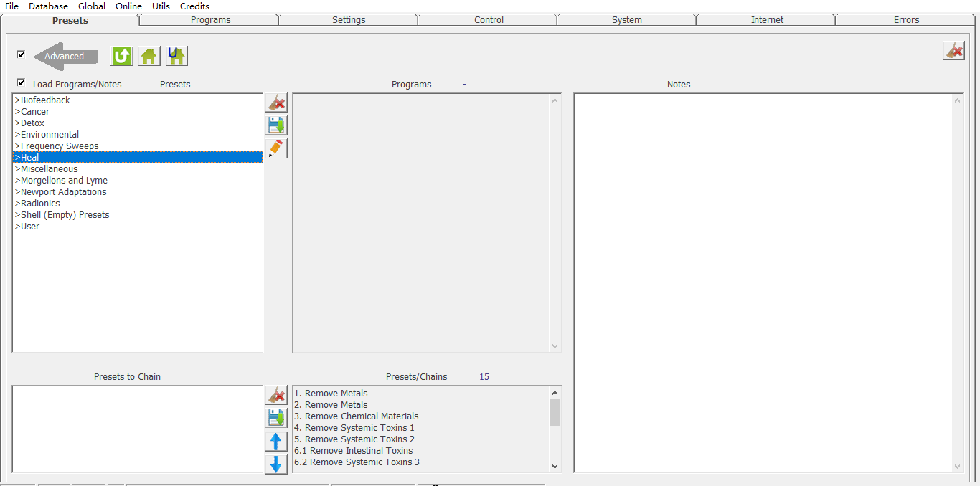This screenshot has height=486, width=980.
Task: Click the plain green home icon
Action: coord(149,56)
